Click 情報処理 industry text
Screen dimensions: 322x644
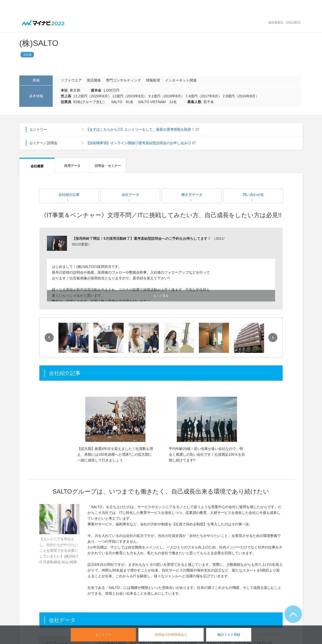click(153, 80)
